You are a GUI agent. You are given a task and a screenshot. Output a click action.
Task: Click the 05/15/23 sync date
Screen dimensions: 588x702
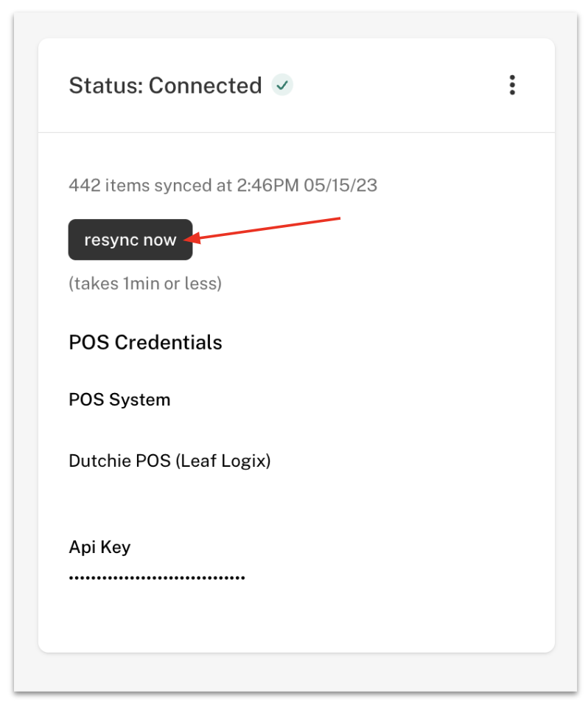click(x=340, y=185)
